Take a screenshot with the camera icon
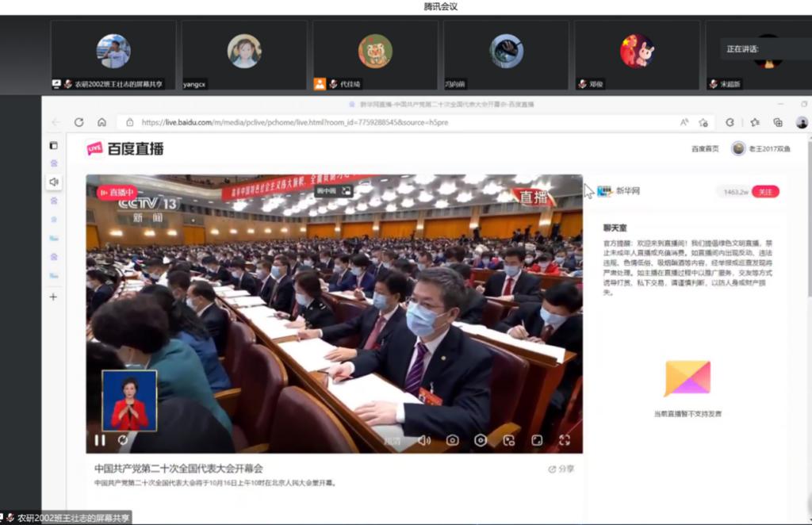This screenshot has height=525, width=812. pos(452,440)
